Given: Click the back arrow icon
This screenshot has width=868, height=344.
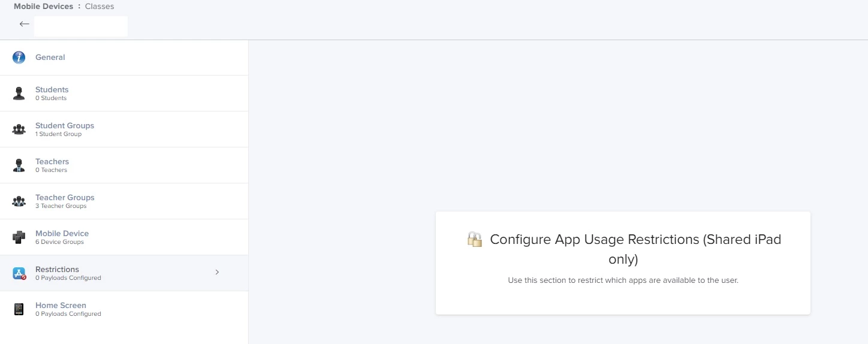Looking at the screenshot, I should [24, 24].
